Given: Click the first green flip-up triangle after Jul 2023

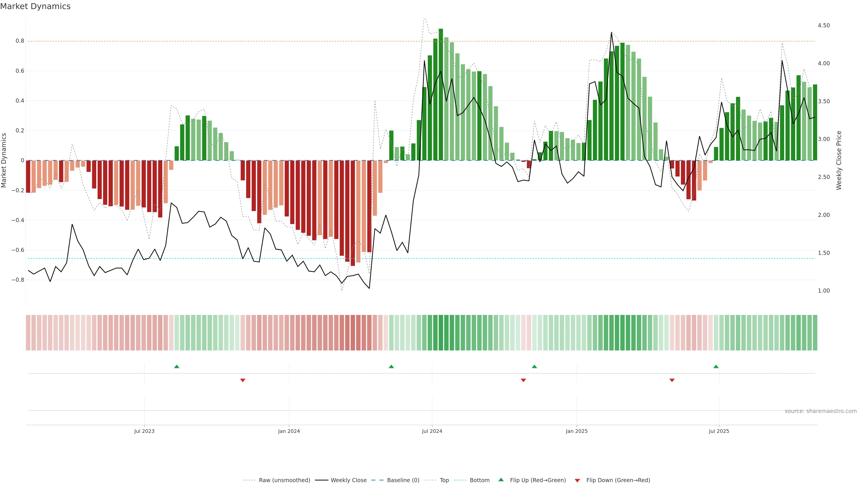Looking at the screenshot, I should [177, 366].
